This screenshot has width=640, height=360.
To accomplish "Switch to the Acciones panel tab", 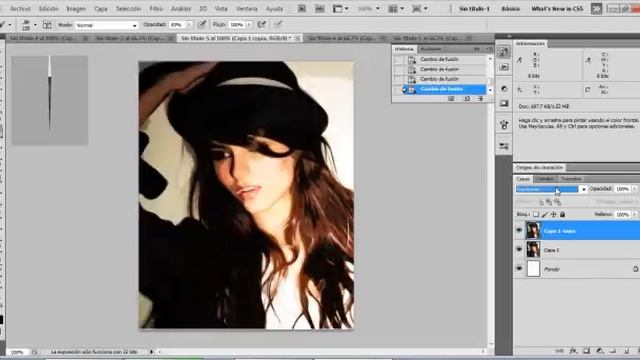I will (x=431, y=49).
